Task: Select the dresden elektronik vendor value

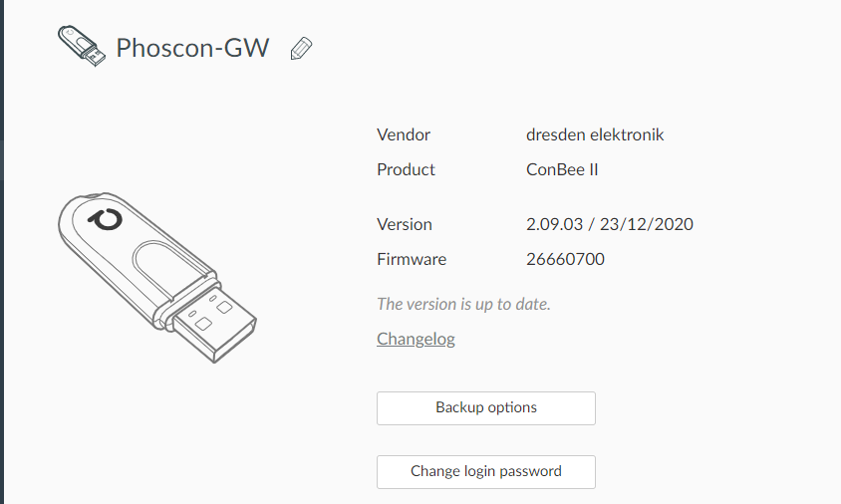Action: click(x=595, y=134)
